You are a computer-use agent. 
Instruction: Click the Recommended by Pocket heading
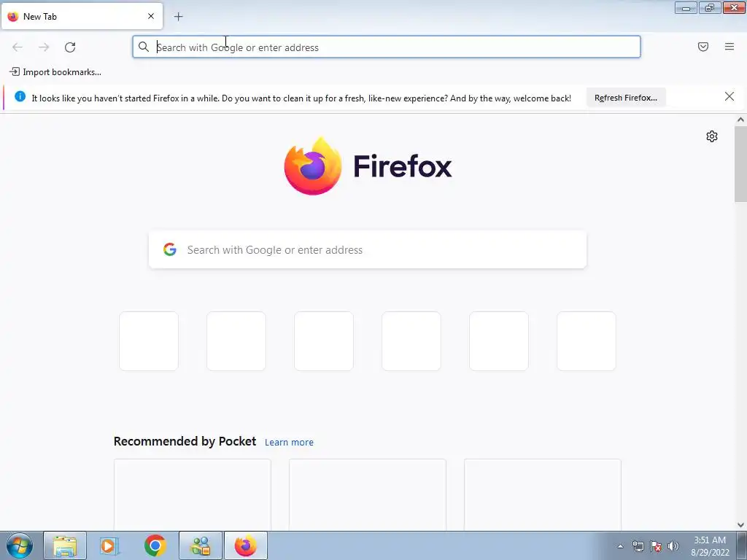pyautogui.click(x=185, y=441)
